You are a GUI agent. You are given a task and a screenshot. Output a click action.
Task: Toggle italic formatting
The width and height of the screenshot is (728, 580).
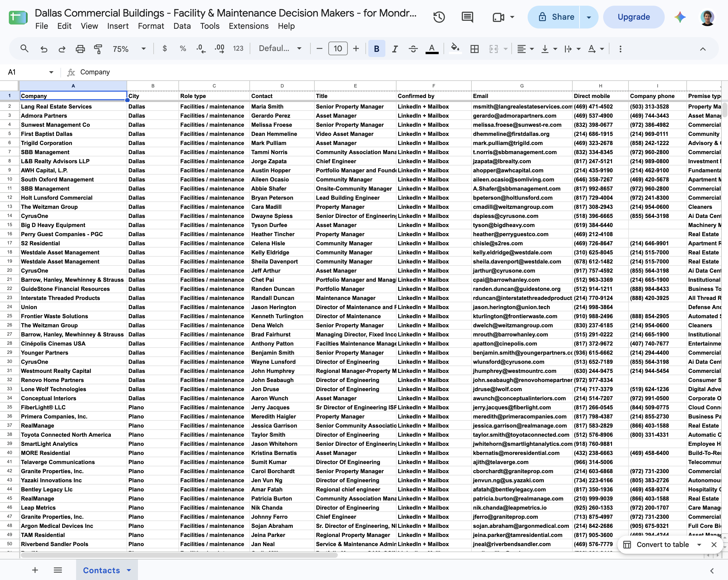395,49
